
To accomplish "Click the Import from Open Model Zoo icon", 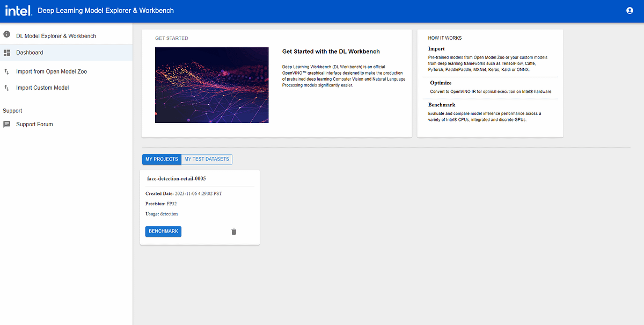I will pos(6,71).
